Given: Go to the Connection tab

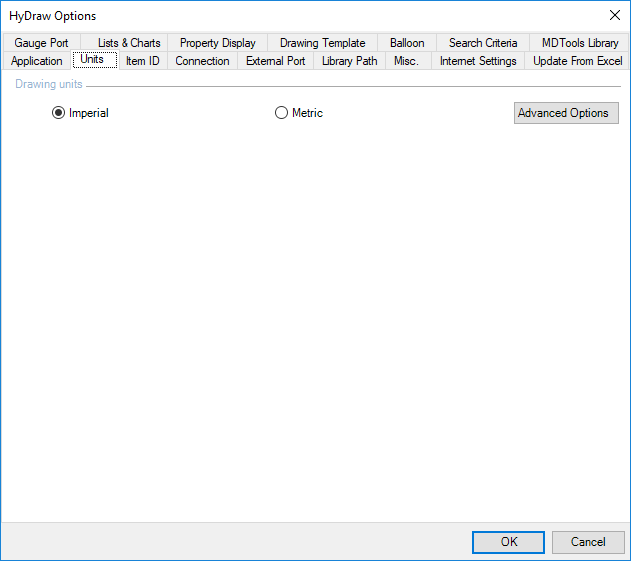Looking at the screenshot, I should click(202, 61).
